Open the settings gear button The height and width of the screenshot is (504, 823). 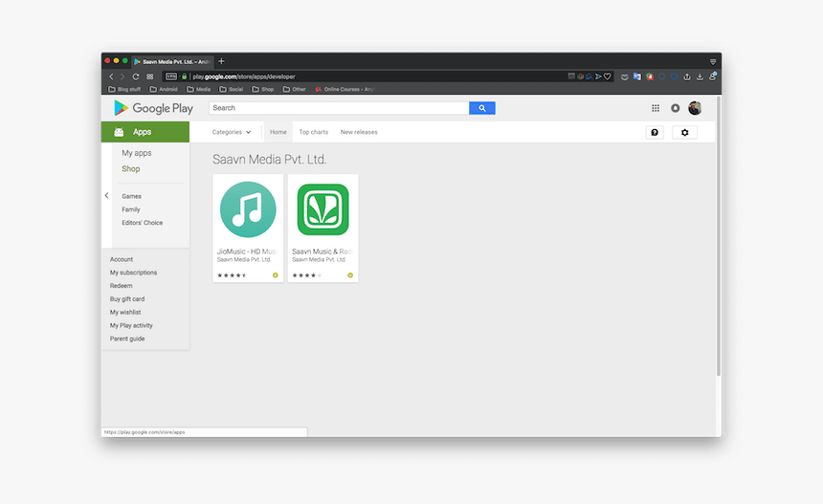coord(684,133)
